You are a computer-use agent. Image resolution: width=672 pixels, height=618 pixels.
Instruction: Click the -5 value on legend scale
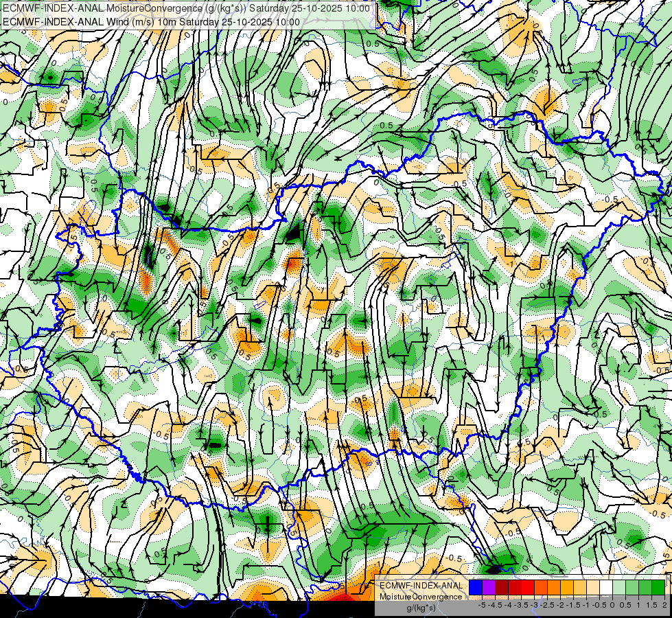(x=482, y=605)
